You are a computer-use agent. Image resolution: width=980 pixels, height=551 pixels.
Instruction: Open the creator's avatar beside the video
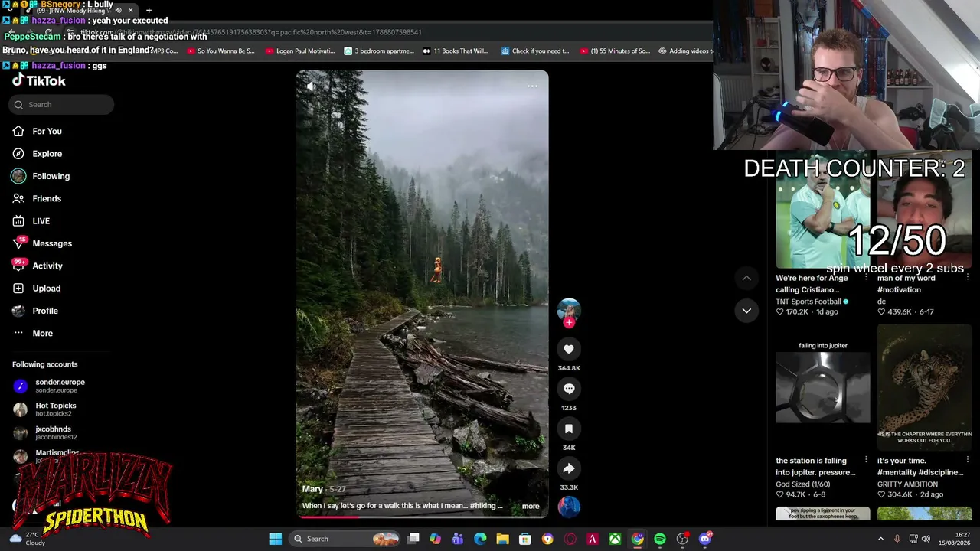569,309
